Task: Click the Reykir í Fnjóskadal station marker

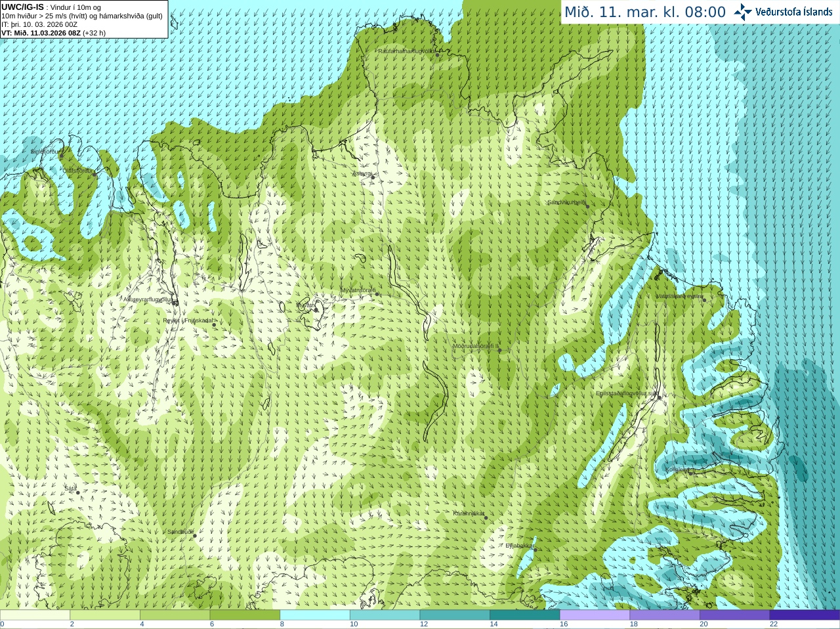Action: click(x=214, y=325)
